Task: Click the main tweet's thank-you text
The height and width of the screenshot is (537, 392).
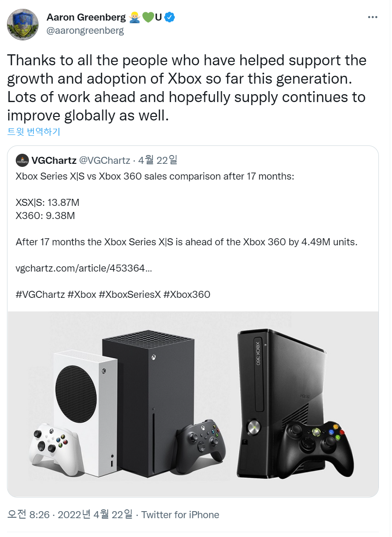Action: 187,88
